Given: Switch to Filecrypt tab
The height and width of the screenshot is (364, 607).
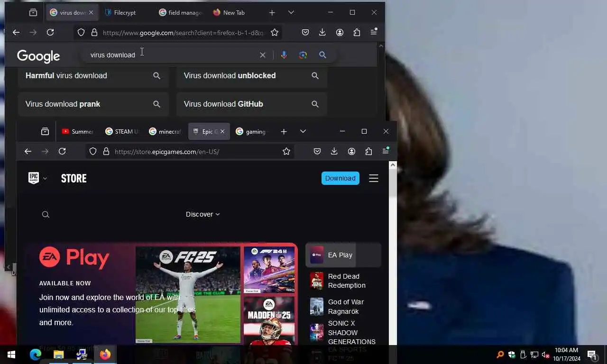Looking at the screenshot, I should pyautogui.click(x=125, y=13).
